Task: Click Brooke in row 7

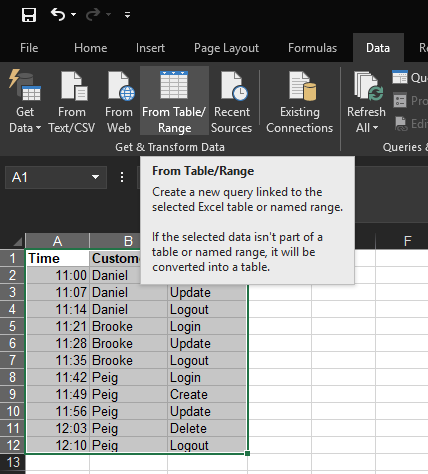Action: click(x=128, y=360)
